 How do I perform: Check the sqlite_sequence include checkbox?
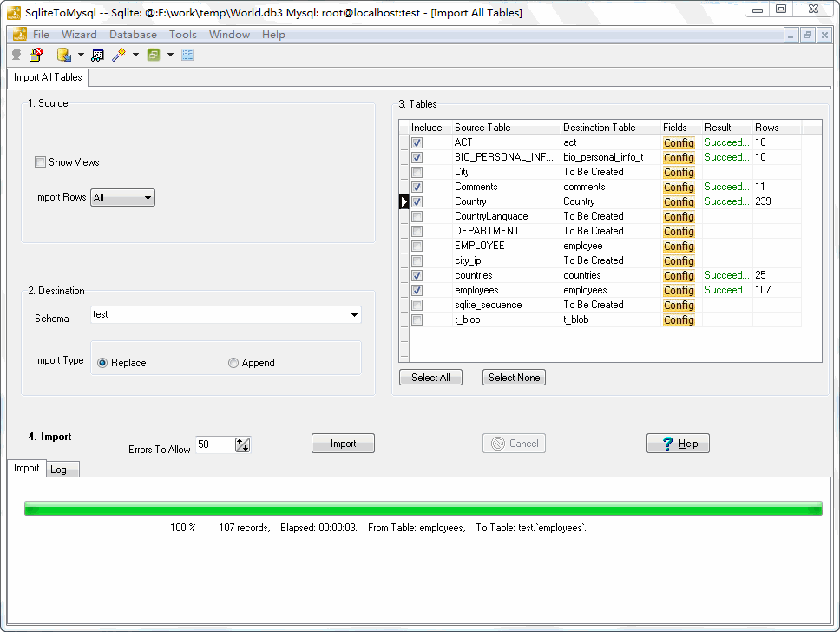click(417, 305)
